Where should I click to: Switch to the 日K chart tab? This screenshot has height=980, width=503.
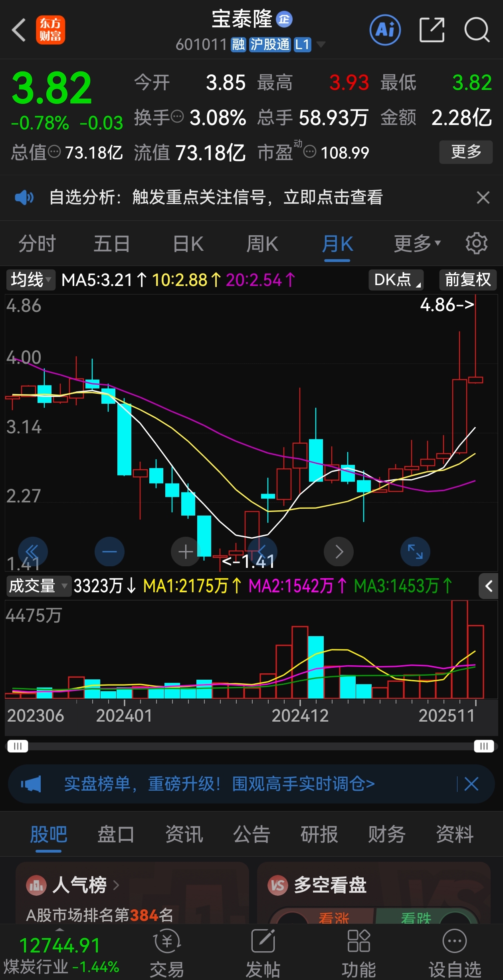188,244
